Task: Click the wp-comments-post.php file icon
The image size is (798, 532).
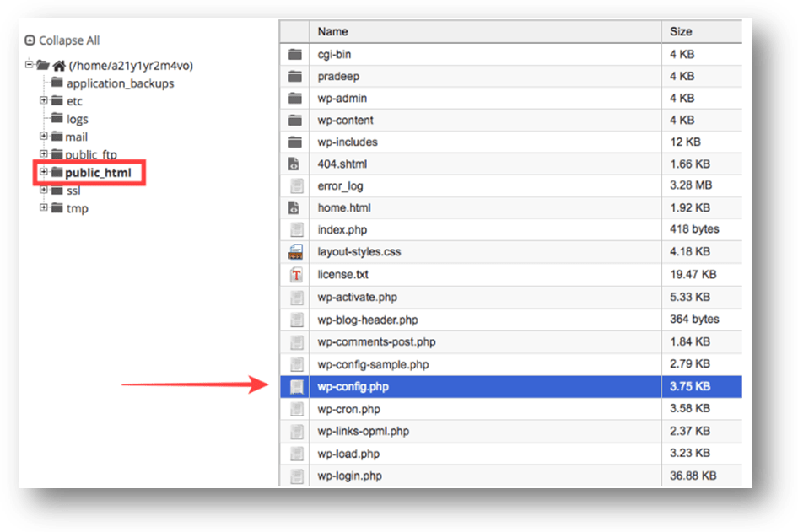Action: tap(297, 341)
